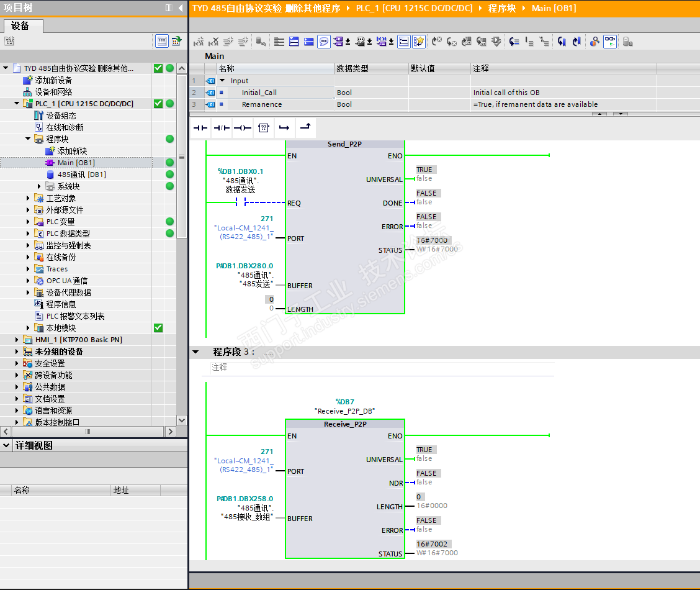700x590 pixels.
Task: Click the PLC_1 breadcrumb segment
Action: [x=414, y=8]
